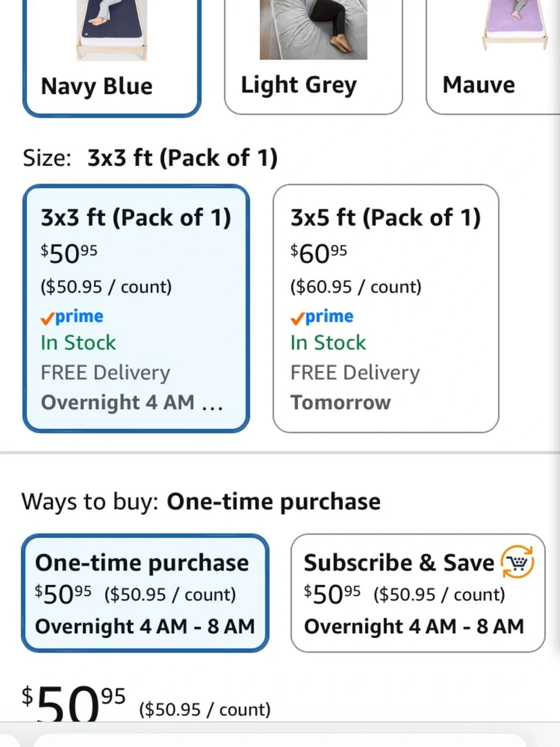The height and width of the screenshot is (747, 560).
Task: Select the 3x3 ft (Pack of 1) size
Action: (x=136, y=308)
